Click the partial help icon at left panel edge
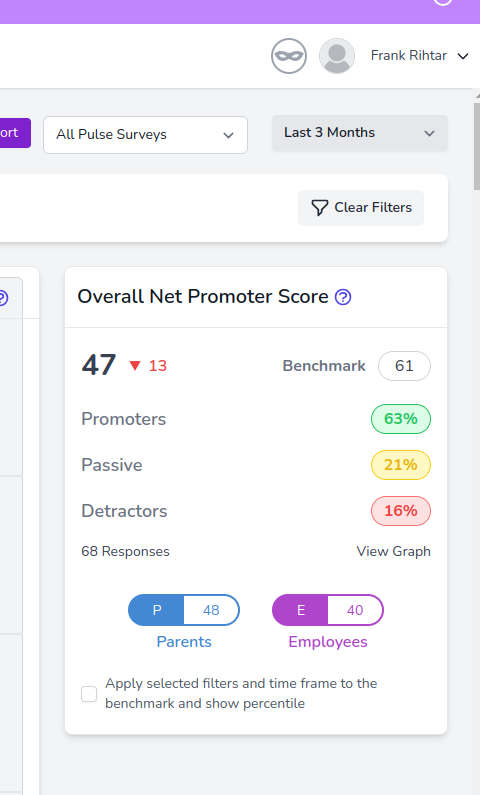The image size is (480, 795). tap(3, 298)
